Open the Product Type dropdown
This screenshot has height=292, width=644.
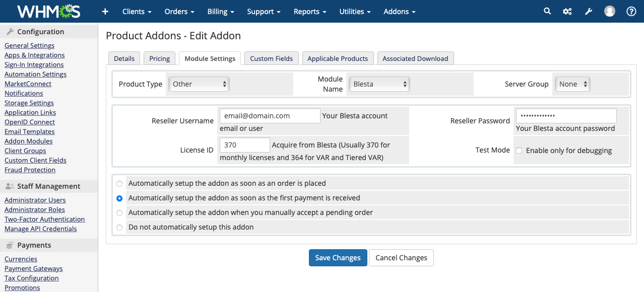click(199, 84)
